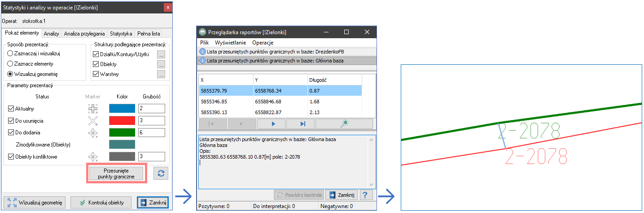Open the Wyświetlanie menu

click(230, 43)
